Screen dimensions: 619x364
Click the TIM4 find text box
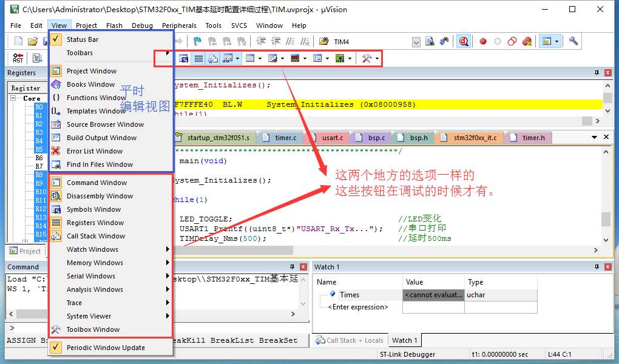pyautogui.click(x=371, y=41)
